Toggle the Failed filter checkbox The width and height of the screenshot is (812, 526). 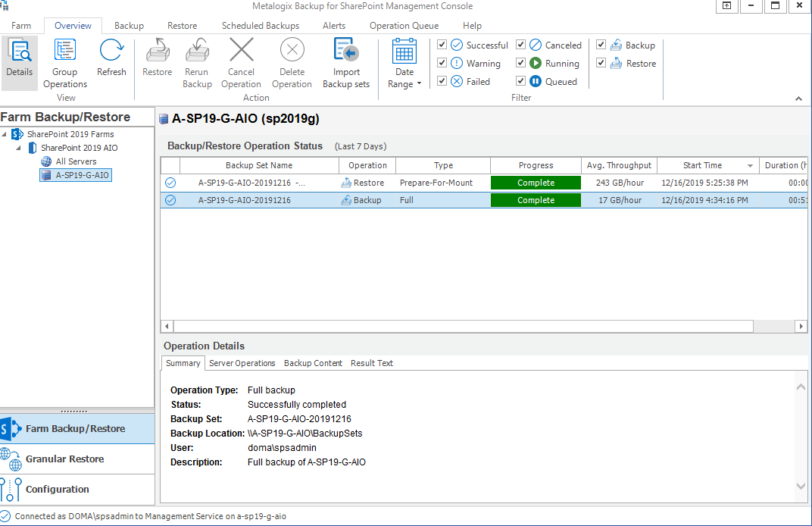442,81
